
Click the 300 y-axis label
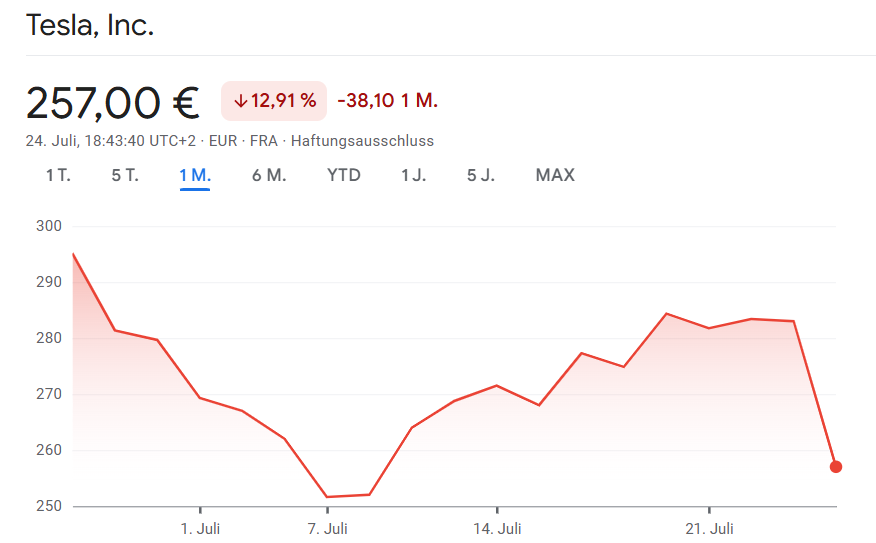49,226
